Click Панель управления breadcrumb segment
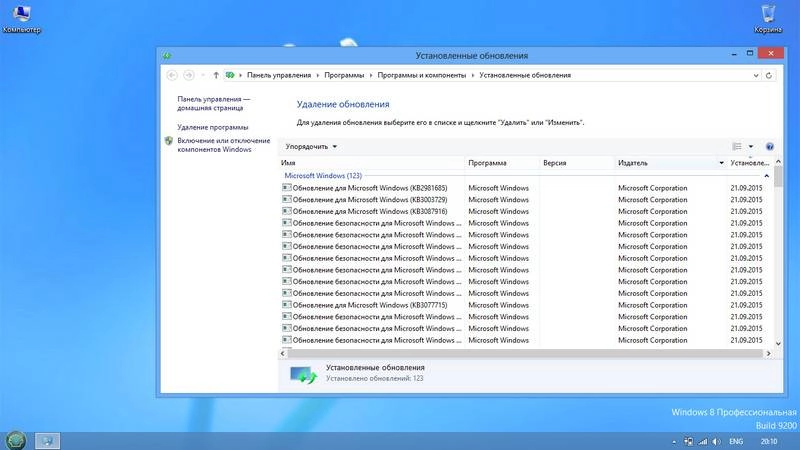 pos(279,75)
